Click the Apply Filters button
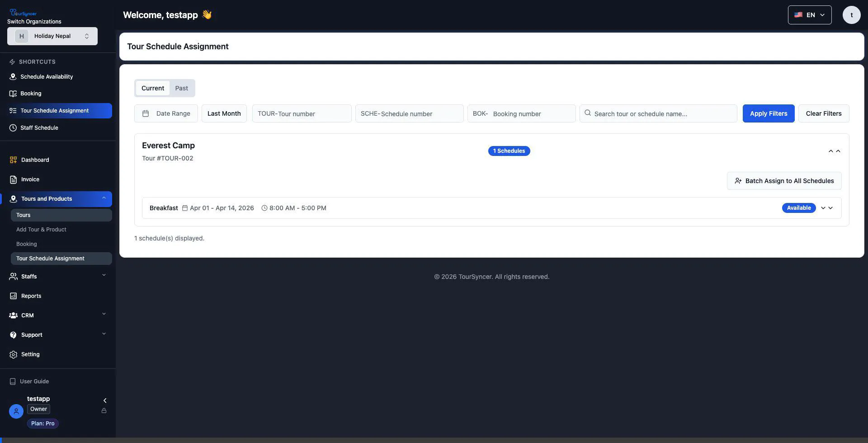The height and width of the screenshot is (443, 868). [768, 113]
